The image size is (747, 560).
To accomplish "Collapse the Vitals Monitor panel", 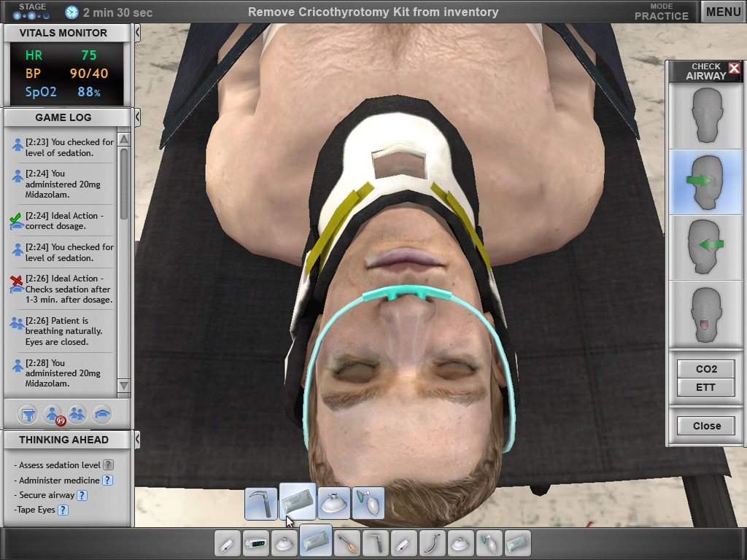I will click(x=137, y=33).
